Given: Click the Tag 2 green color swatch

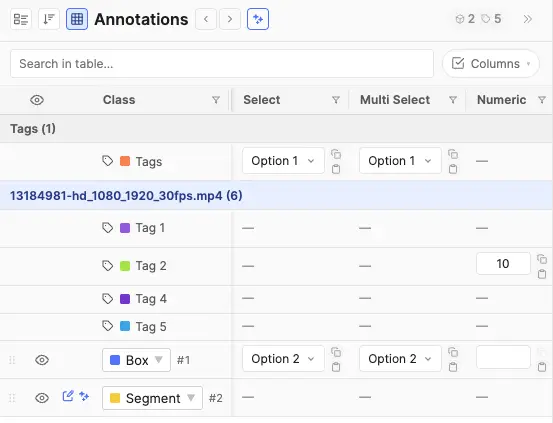Looking at the screenshot, I should (x=125, y=266).
